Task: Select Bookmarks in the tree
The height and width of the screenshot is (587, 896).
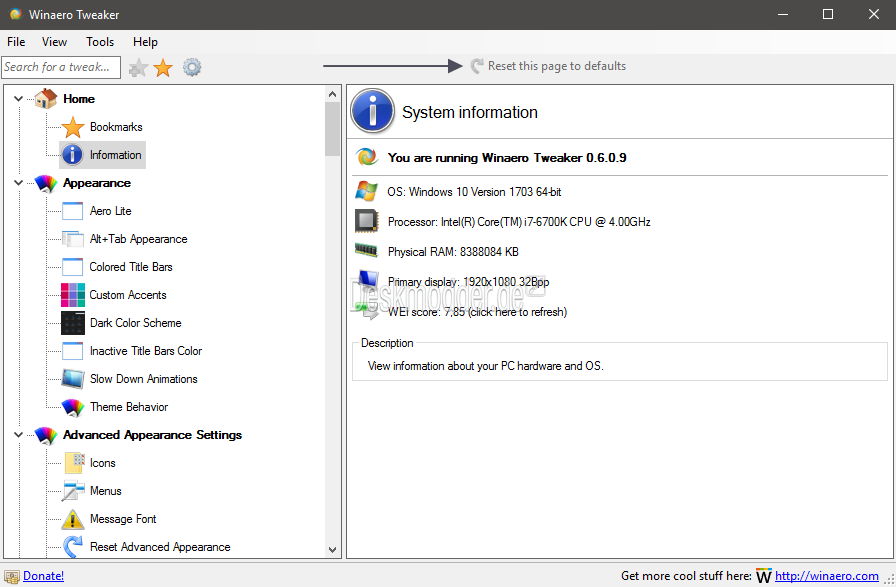Action: (116, 127)
